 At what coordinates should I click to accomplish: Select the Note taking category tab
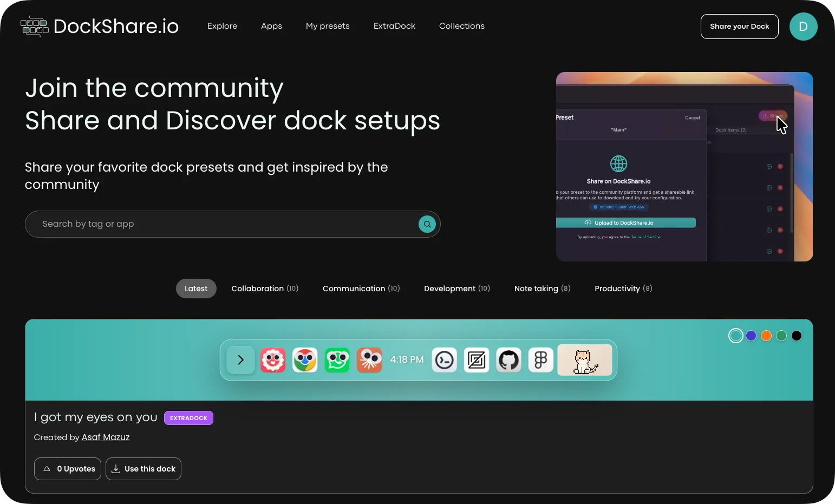coord(543,289)
